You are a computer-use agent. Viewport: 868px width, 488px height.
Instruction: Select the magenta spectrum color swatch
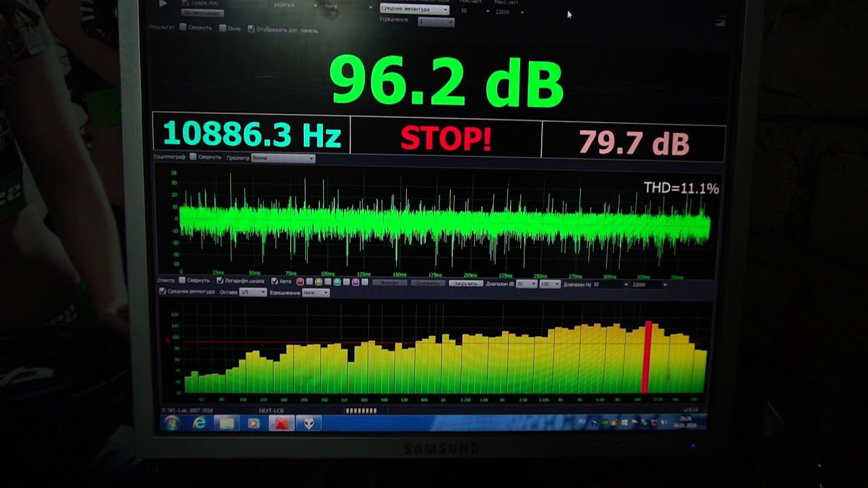coord(355,281)
